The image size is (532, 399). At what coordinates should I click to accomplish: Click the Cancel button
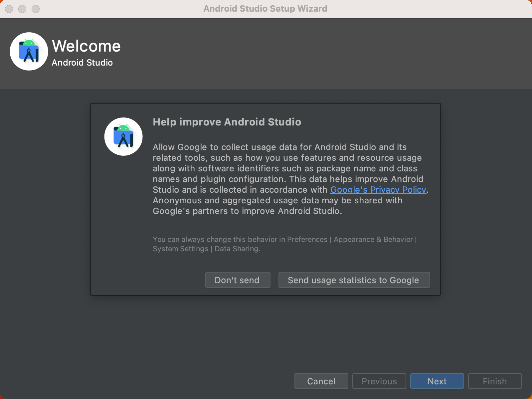pos(321,381)
